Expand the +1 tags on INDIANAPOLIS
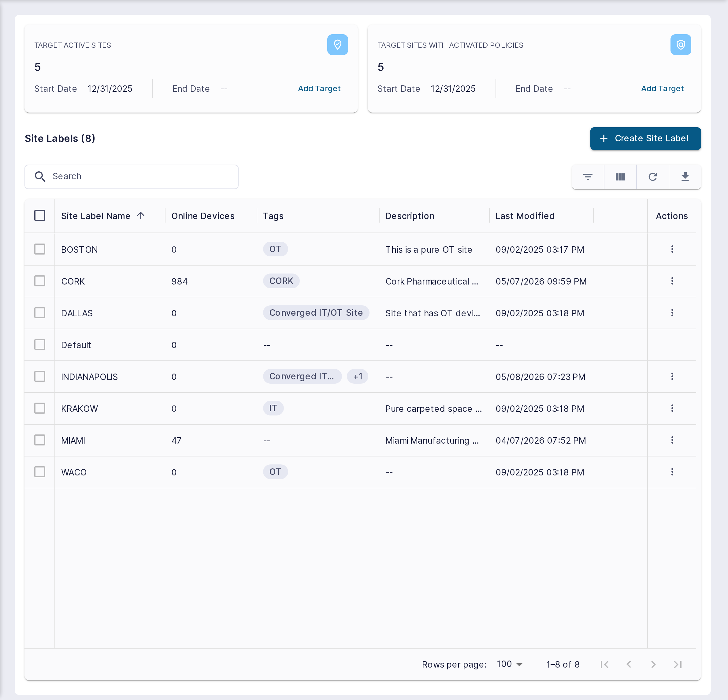This screenshot has width=728, height=700. point(357,376)
